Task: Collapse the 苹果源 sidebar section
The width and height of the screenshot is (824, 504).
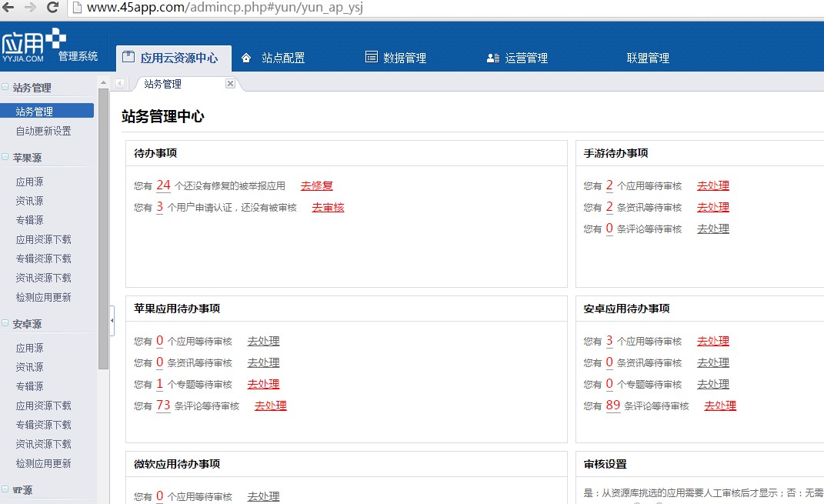Action: coord(5,157)
